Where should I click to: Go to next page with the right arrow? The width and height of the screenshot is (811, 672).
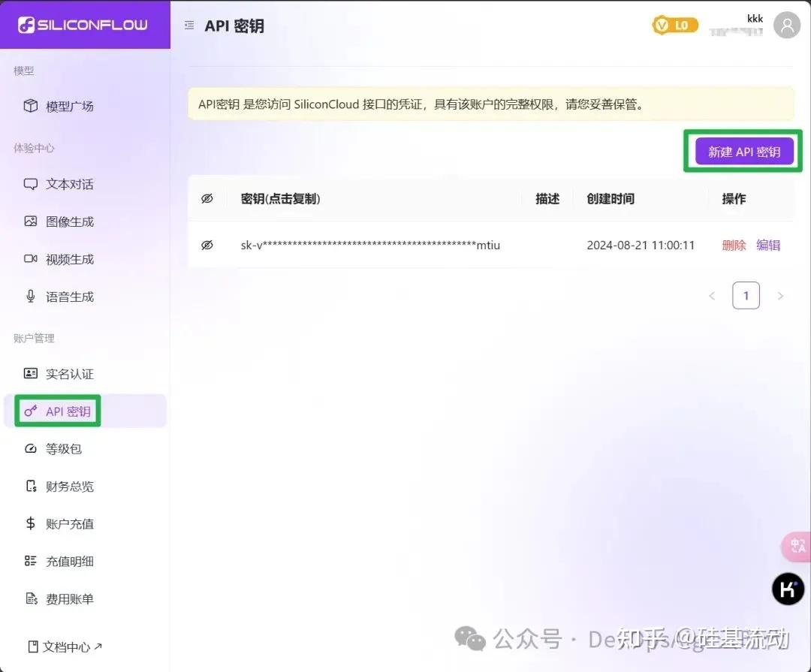(x=780, y=295)
